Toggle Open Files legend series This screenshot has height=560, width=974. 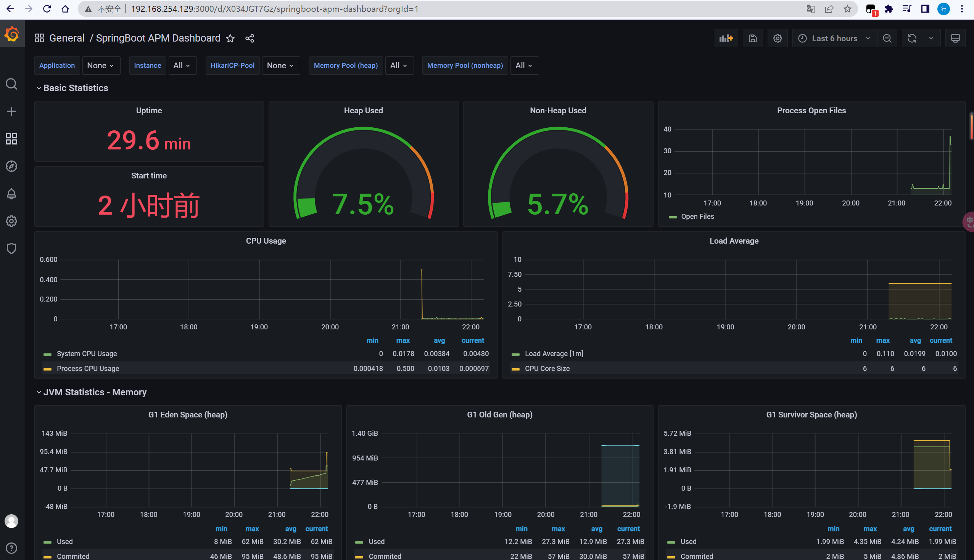pos(697,217)
